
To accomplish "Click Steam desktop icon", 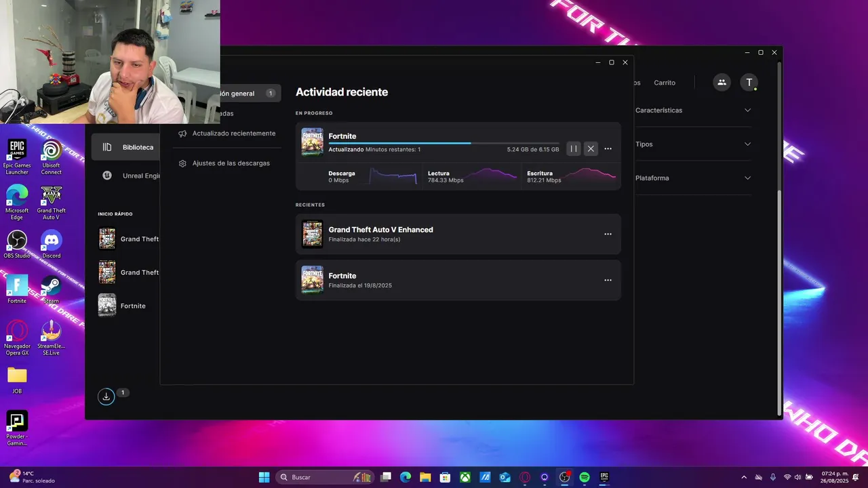I will click(51, 289).
